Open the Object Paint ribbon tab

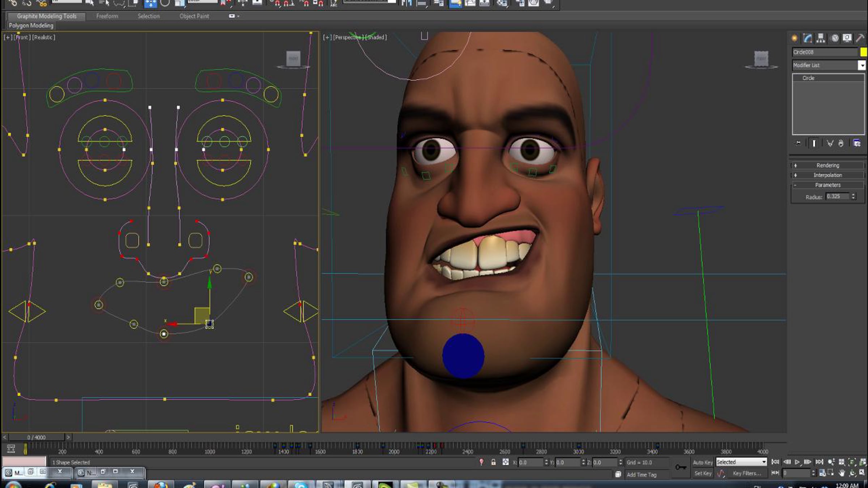click(194, 16)
